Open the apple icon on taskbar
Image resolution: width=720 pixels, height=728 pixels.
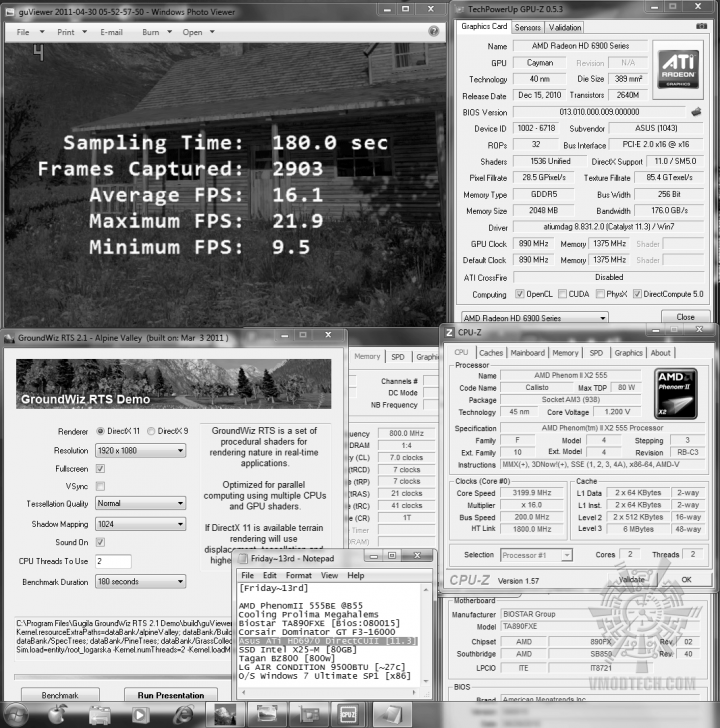[58, 714]
